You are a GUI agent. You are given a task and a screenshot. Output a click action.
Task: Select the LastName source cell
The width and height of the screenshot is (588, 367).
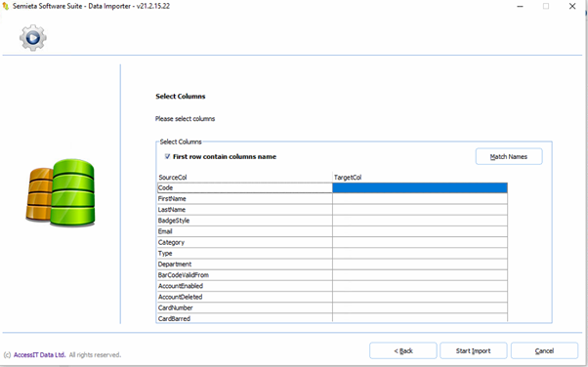244,210
